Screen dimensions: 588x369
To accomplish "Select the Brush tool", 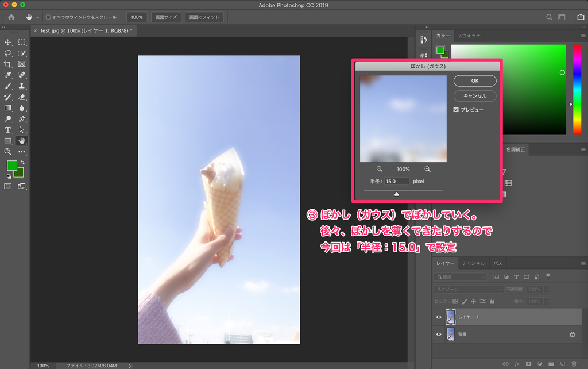I will (7, 86).
